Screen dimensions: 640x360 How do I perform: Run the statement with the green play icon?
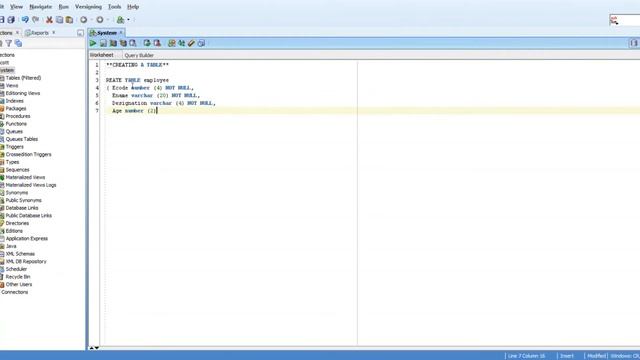(x=93, y=43)
